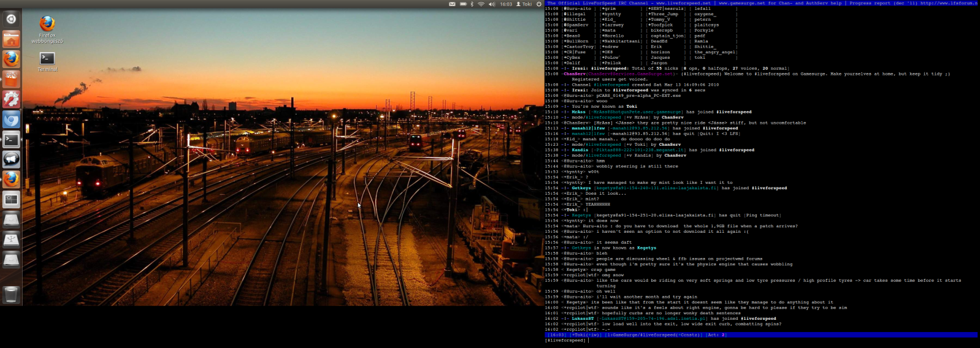Open the Dash home from the launcher
Image resolution: width=980 pixels, height=348 pixels.
[x=11, y=19]
